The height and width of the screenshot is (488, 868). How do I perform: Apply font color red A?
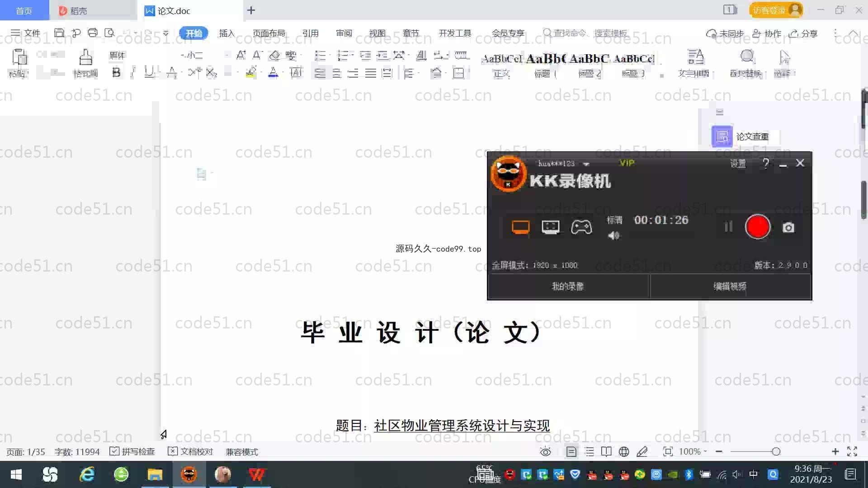[273, 73]
